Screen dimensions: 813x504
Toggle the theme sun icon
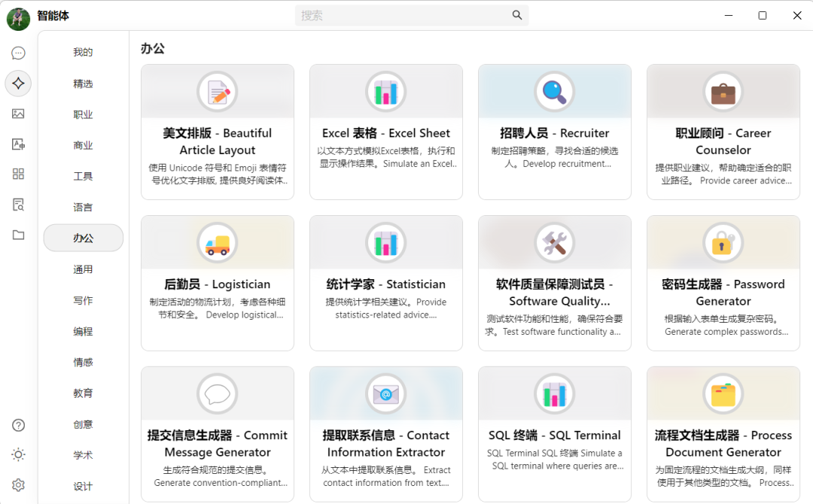click(x=18, y=455)
